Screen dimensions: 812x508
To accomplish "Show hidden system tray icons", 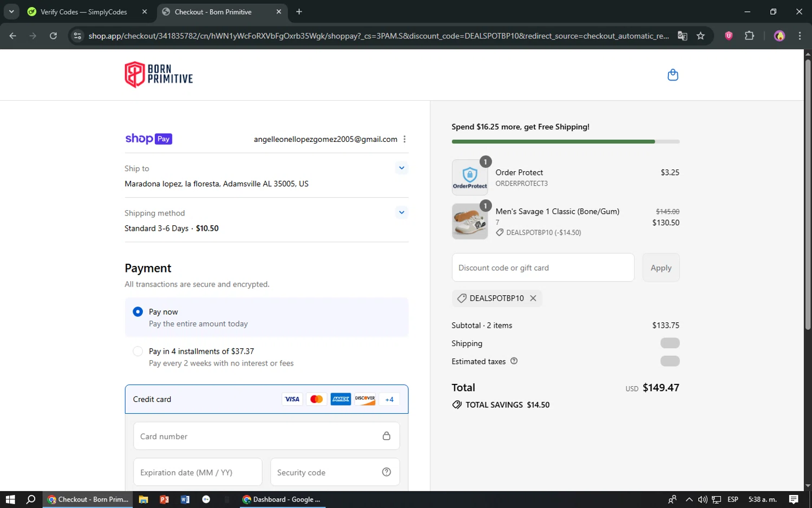I will 689,499.
